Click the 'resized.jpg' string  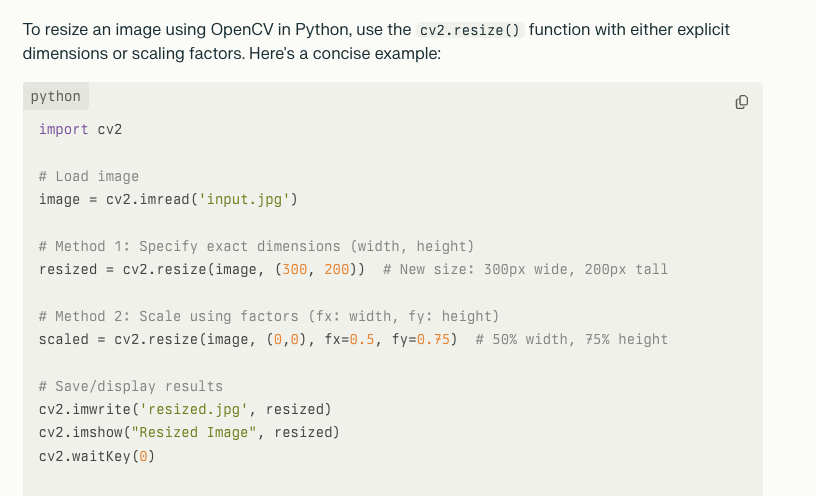(194, 409)
